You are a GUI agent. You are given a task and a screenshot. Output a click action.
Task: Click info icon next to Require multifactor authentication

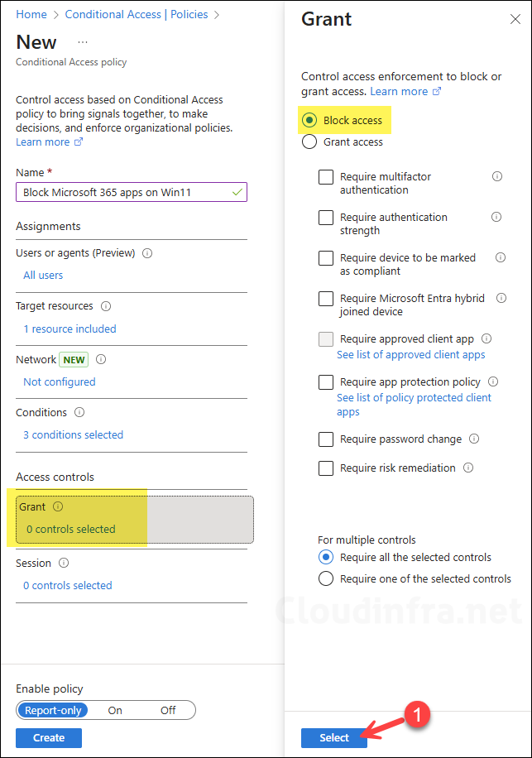coord(496,176)
